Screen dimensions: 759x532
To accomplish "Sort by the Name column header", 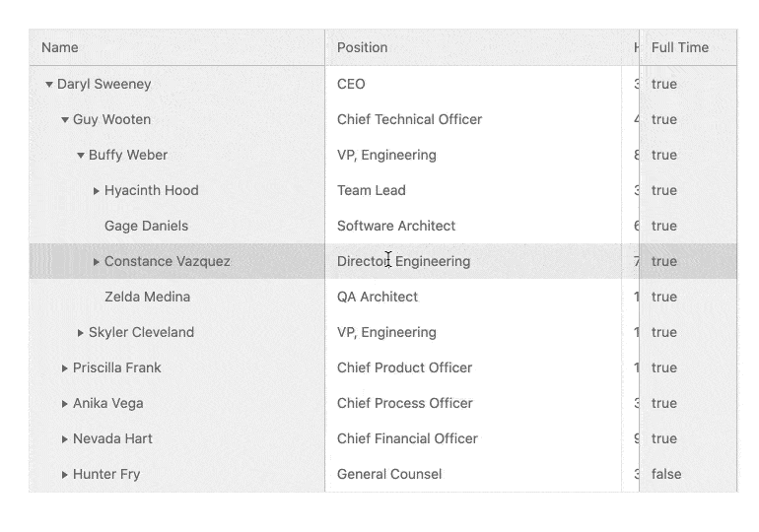I will pos(60,47).
